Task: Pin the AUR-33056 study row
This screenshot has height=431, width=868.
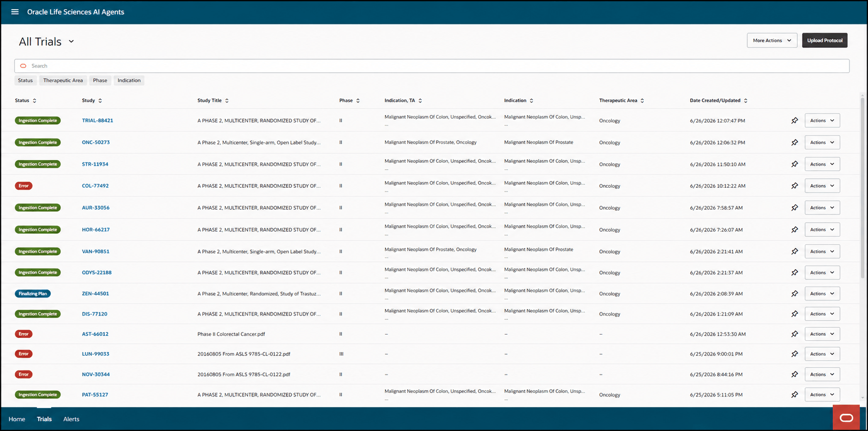Action: click(x=794, y=208)
